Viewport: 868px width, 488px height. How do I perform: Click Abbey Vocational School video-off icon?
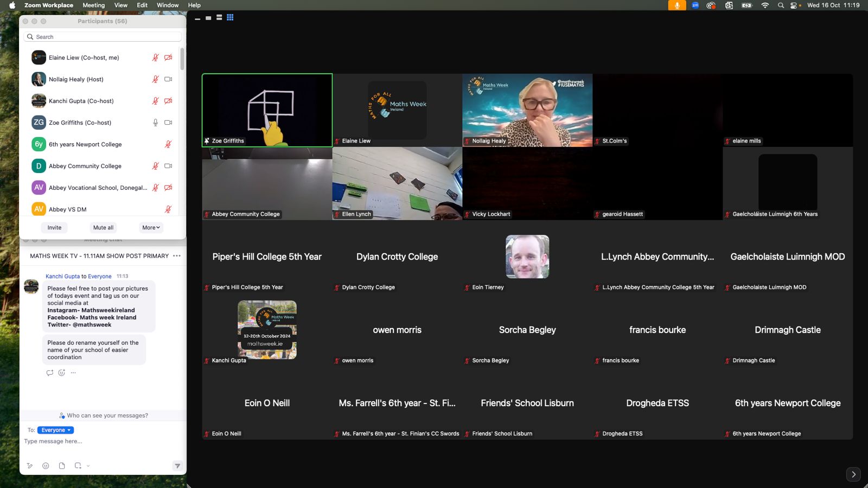tap(168, 188)
